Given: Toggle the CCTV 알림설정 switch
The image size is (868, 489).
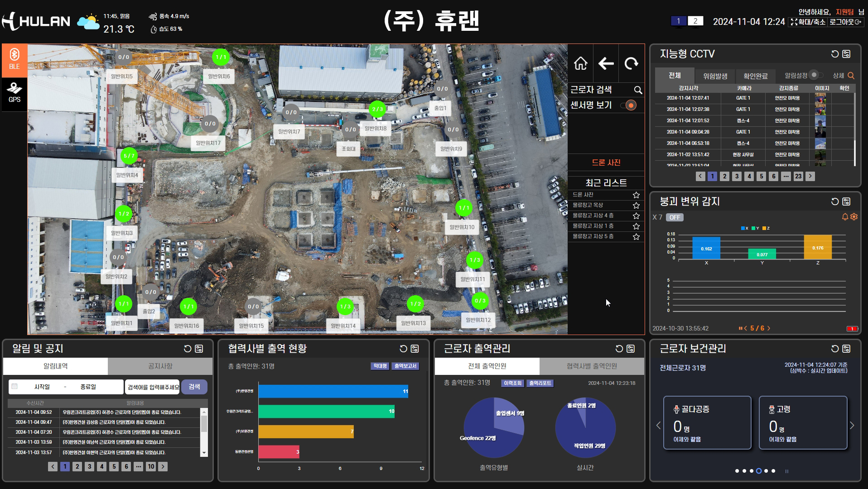Looking at the screenshot, I should point(815,75).
